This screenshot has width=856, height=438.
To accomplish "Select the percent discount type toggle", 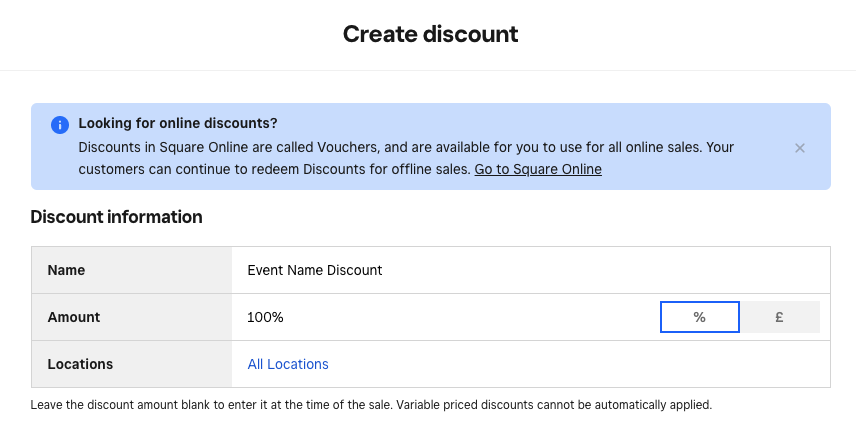I will (x=700, y=317).
